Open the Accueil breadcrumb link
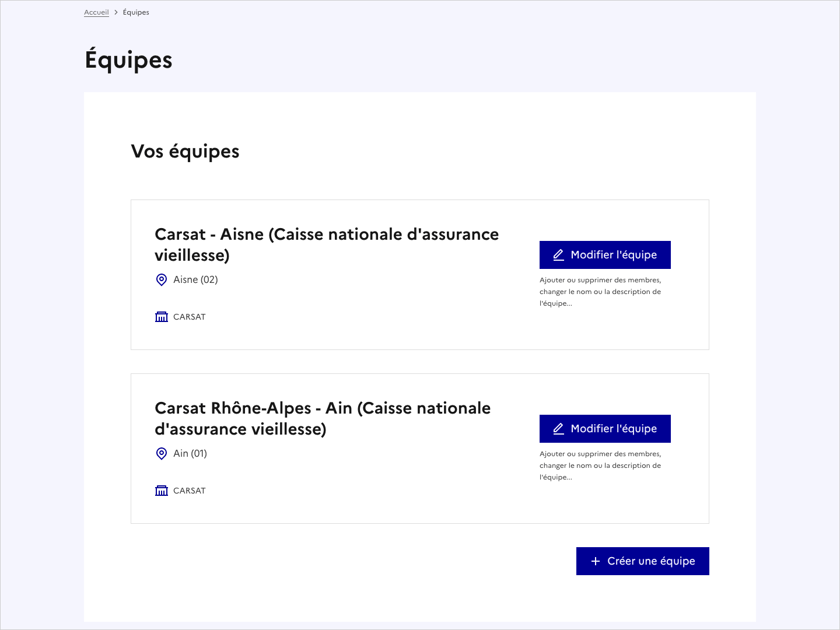Screen dimensions: 840x630 (x=96, y=12)
